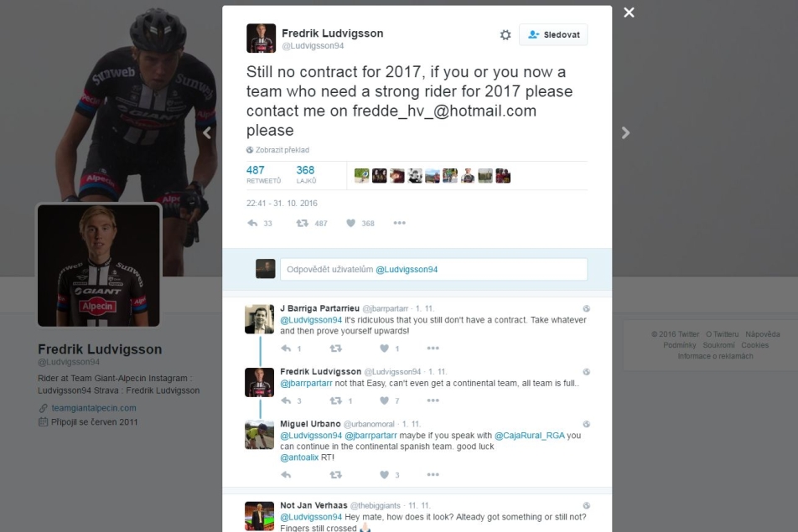The image size is (798, 532).
Task: Open the @CajaRural_RGA mention link
Action: (x=529, y=436)
